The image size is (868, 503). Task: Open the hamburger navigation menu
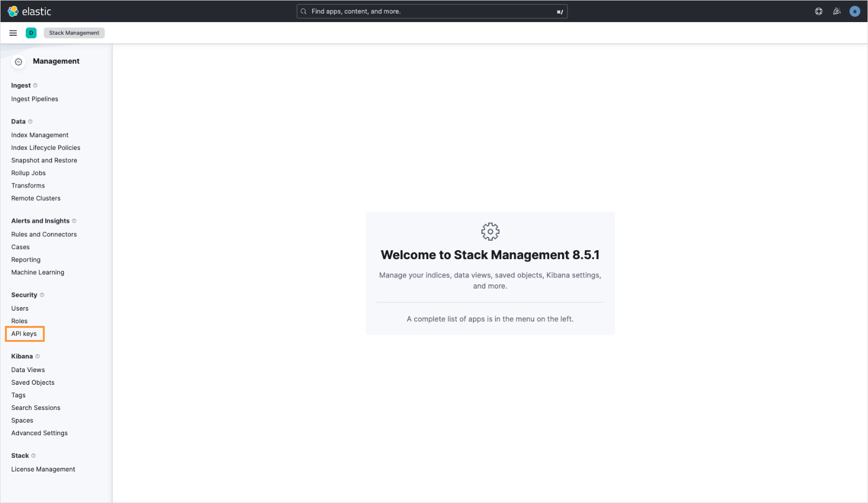coord(13,33)
